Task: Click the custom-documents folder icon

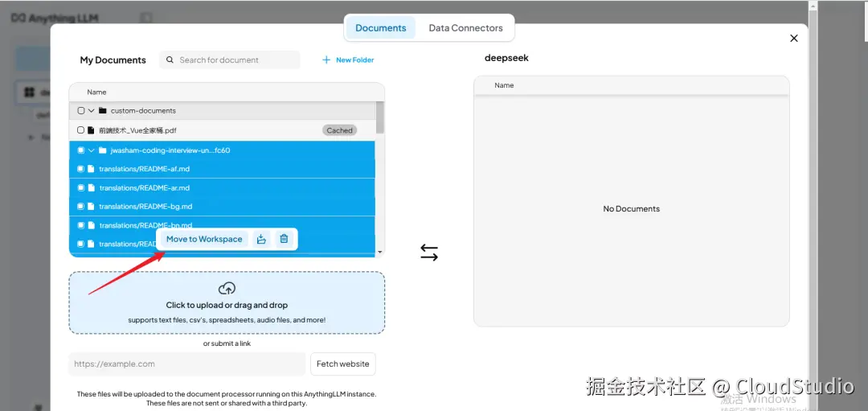Action: (102, 111)
